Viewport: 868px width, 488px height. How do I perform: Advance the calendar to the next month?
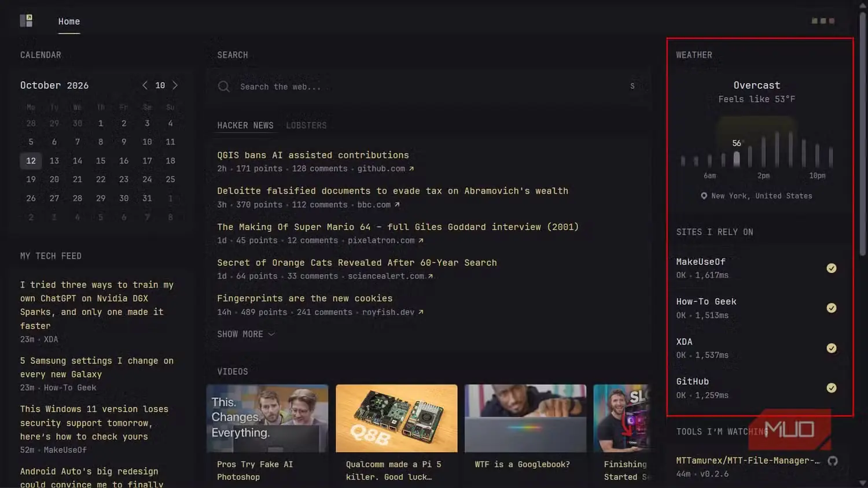pos(175,85)
